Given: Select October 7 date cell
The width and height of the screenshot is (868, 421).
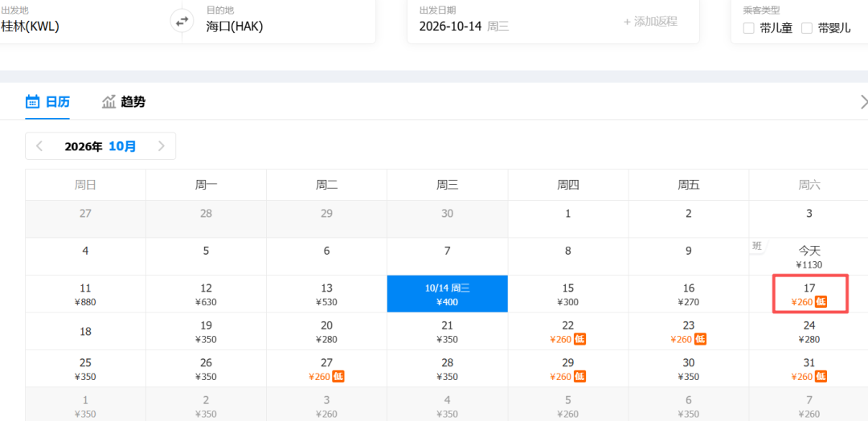Looking at the screenshot, I should click(x=448, y=256).
